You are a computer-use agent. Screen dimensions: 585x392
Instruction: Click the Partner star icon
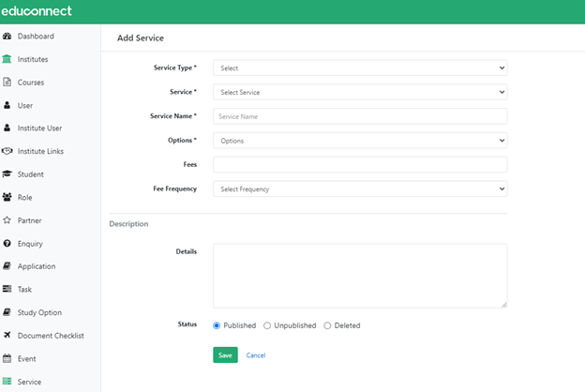pos(7,219)
